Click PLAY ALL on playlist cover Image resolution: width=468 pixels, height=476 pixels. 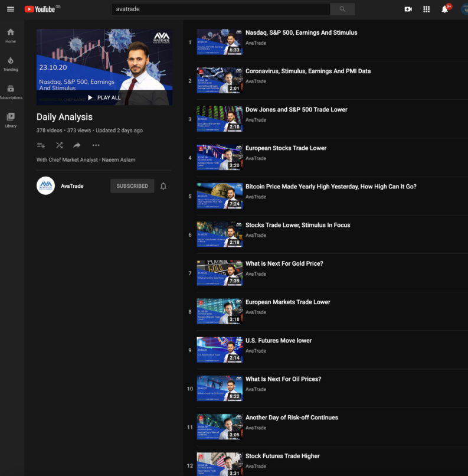click(104, 97)
